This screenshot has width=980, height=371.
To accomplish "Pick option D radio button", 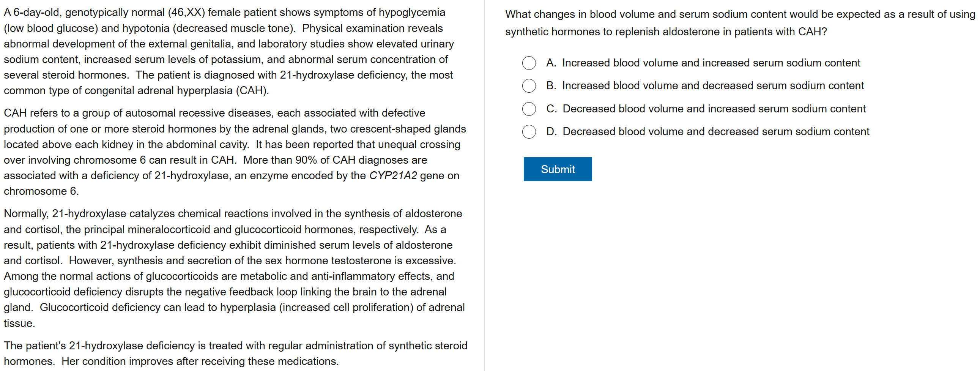I will (529, 132).
